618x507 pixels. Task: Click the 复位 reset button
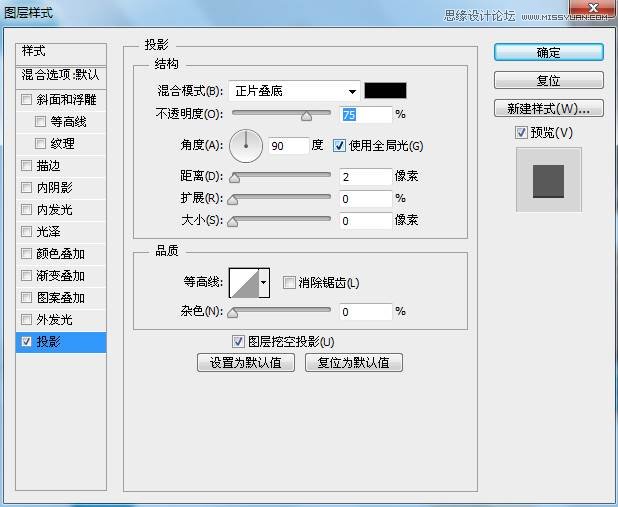[549, 80]
